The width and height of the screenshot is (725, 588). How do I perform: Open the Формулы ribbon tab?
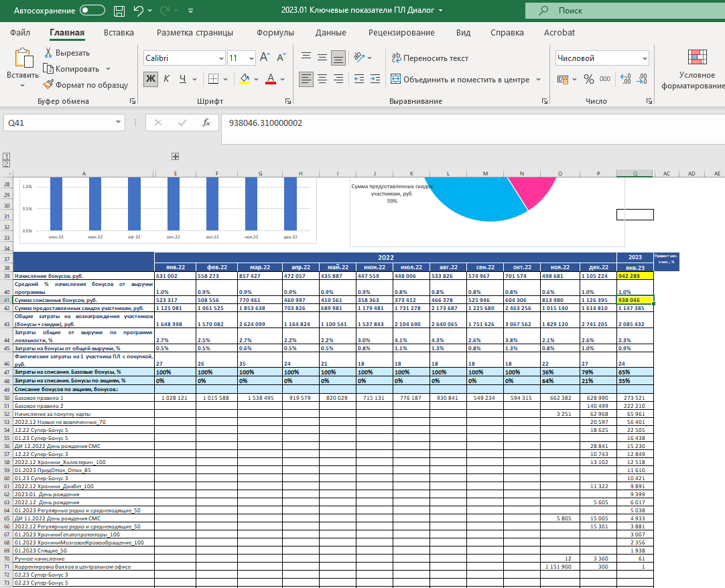pos(275,33)
